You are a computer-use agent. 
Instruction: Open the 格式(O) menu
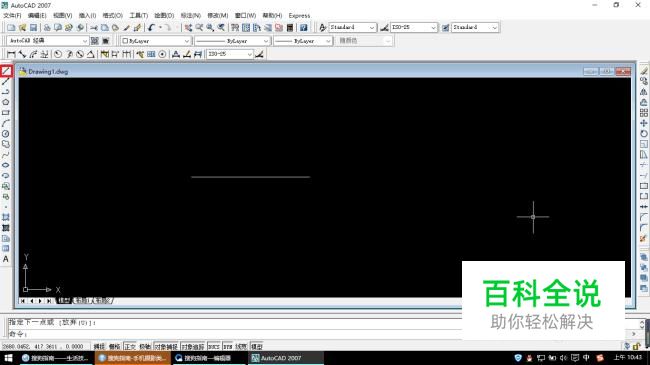point(112,15)
